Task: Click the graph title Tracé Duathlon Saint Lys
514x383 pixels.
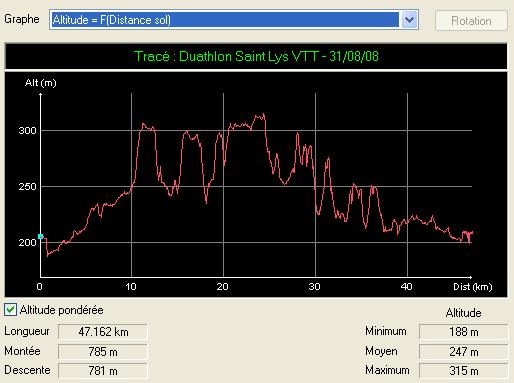Action: point(256,56)
